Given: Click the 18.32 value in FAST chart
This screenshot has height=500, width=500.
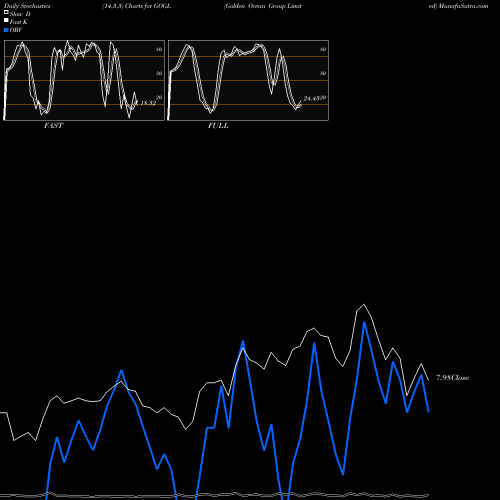Looking at the screenshot, I should pyautogui.click(x=148, y=103).
